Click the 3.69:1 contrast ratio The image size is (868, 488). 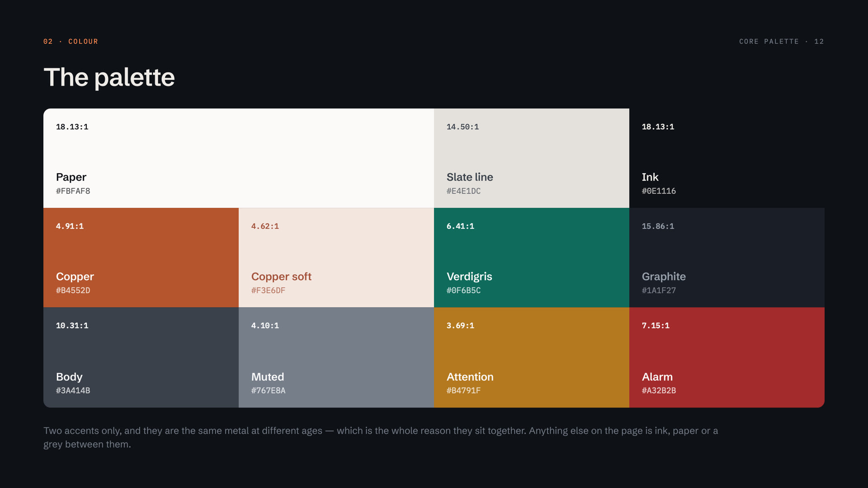point(460,326)
